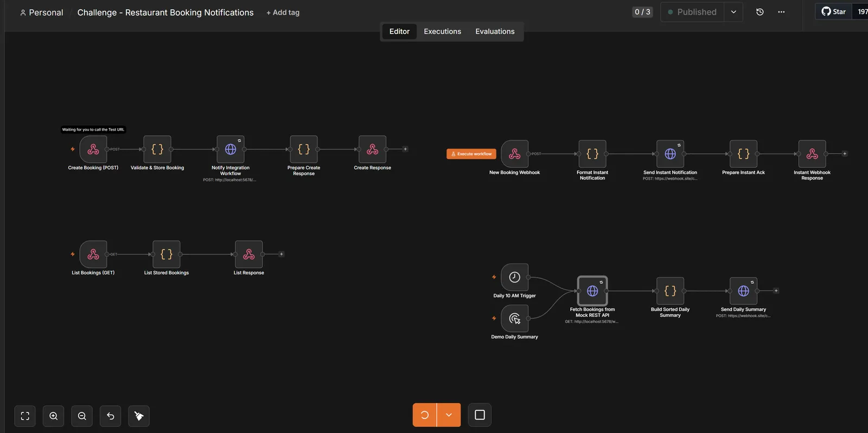This screenshot has height=433, width=868.
Task: Expand the Published status dropdown arrow
Action: coord(733,12)
